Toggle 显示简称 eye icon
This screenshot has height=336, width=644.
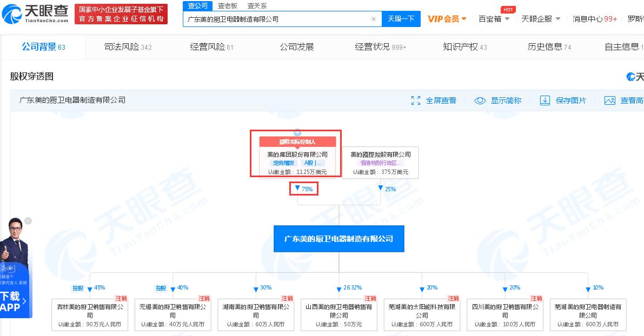coord(480,100)
